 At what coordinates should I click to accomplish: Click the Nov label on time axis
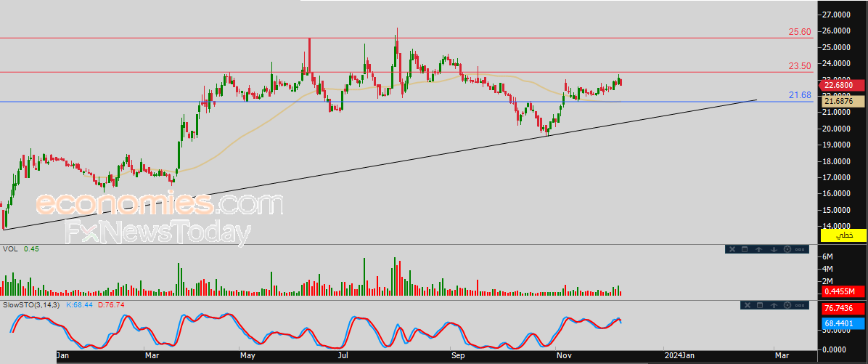click(x=563, y=355)
